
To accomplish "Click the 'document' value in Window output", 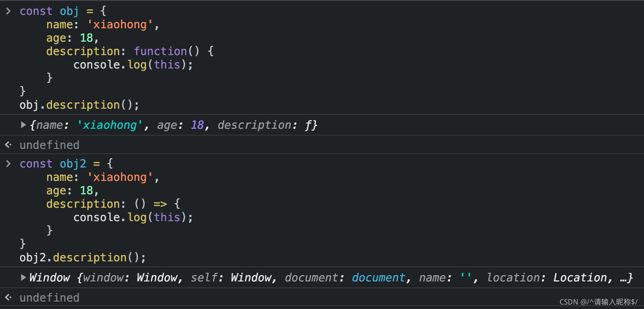I will pos(379,278).
